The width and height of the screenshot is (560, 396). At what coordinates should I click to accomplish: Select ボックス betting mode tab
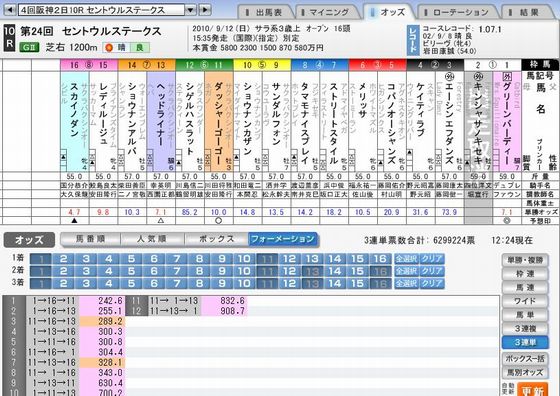pos(216,240)
